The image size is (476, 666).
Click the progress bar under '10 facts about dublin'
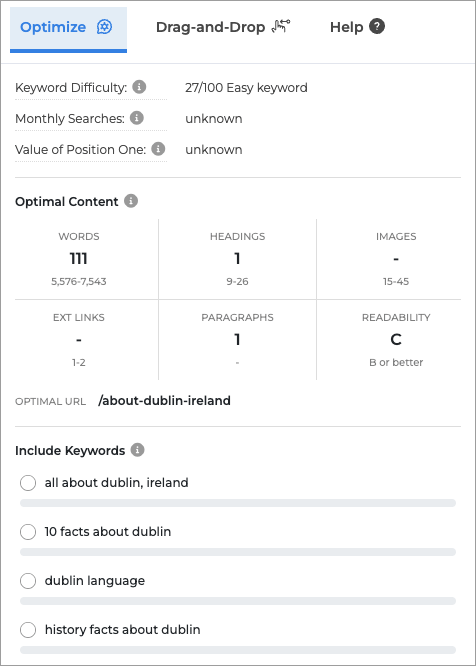[238, 552]
